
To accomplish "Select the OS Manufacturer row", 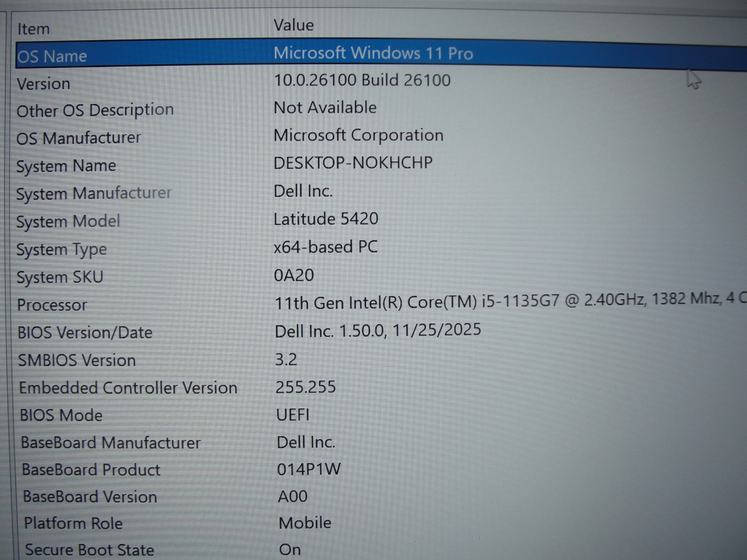I will pos(78,138).
